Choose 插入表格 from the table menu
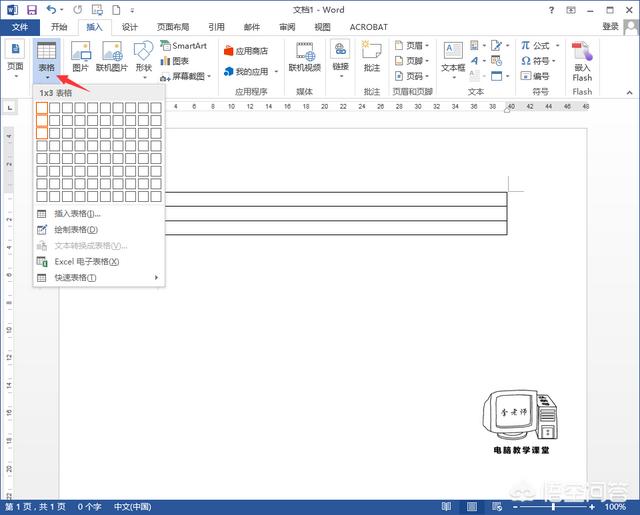This screenshot has height=515, width=640. click(77, 213)
